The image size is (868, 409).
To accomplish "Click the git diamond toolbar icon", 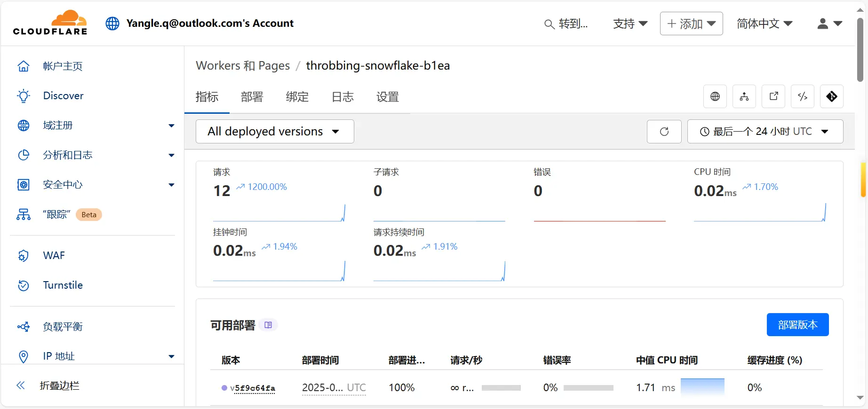I will [x=832, y=96].
